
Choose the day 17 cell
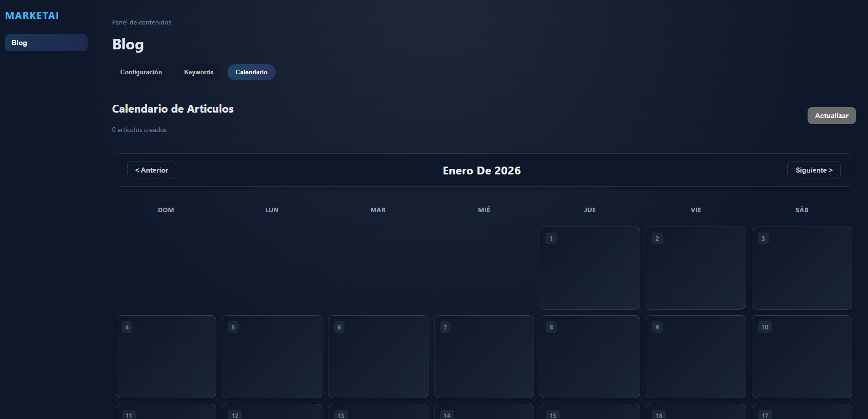[802, 412]
